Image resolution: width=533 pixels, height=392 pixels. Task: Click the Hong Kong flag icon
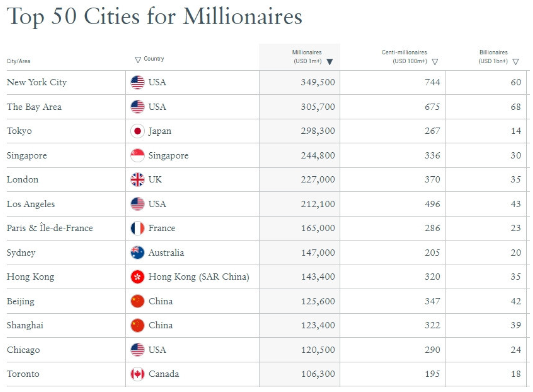(x=137, y=277)
